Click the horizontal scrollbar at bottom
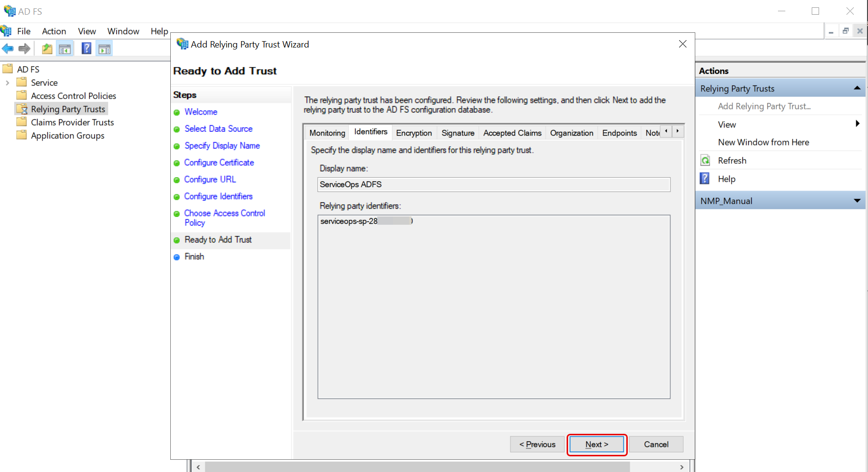 [x=417, y=467]
